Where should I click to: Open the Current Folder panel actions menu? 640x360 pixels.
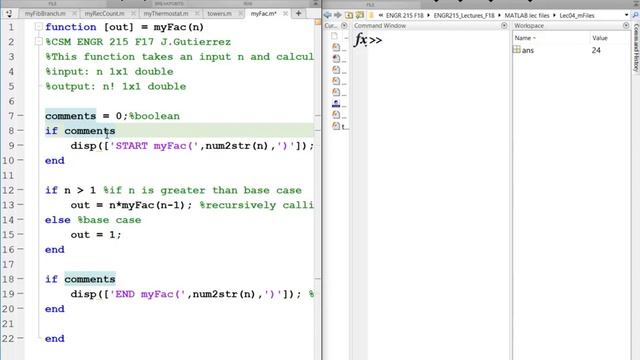point(344,25)
